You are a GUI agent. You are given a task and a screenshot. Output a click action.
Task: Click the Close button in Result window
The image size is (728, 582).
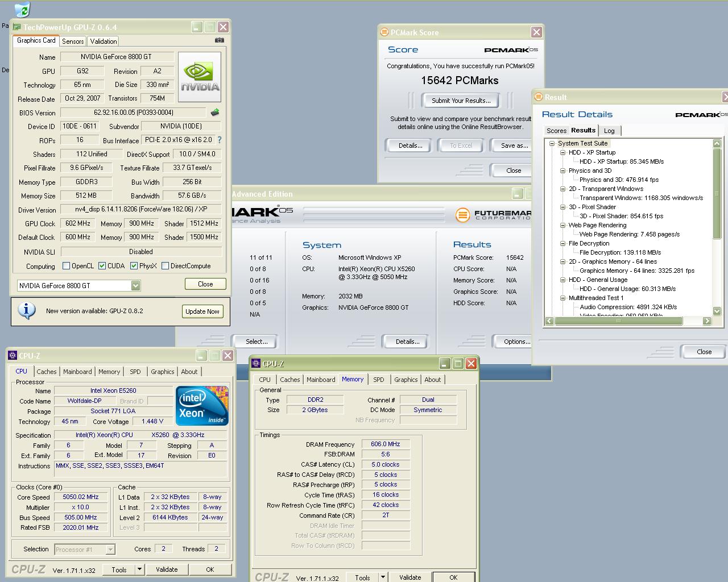click(704, 352)
